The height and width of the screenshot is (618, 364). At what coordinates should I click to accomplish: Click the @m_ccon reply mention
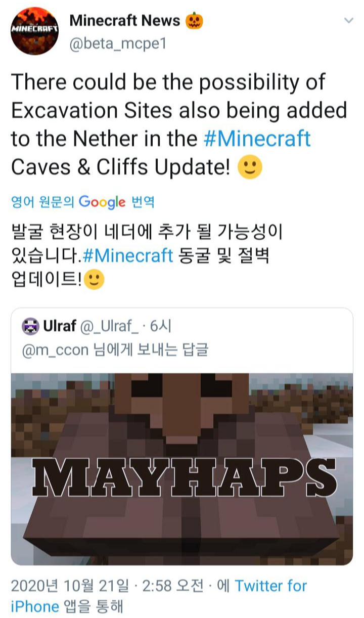(55, 350)
